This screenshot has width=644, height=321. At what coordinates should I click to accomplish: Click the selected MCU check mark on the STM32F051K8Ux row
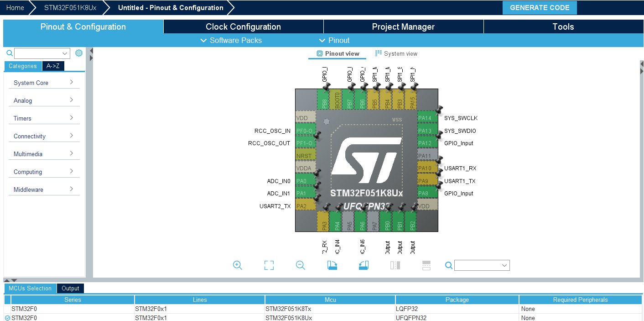[7, 318]
